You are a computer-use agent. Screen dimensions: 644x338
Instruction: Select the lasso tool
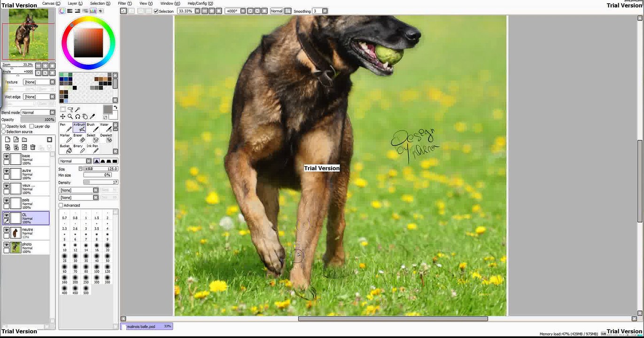click(x=70, y=109)
